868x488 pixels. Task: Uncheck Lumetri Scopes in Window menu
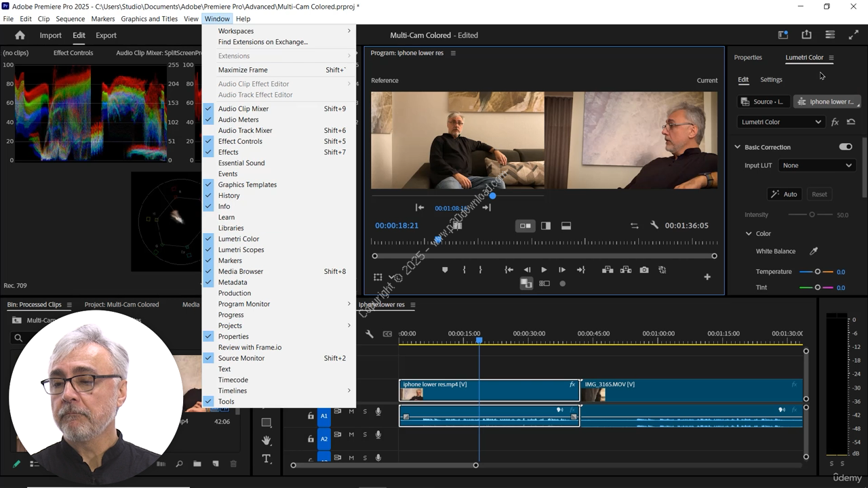pyautogui.click(x=279, y=249)
